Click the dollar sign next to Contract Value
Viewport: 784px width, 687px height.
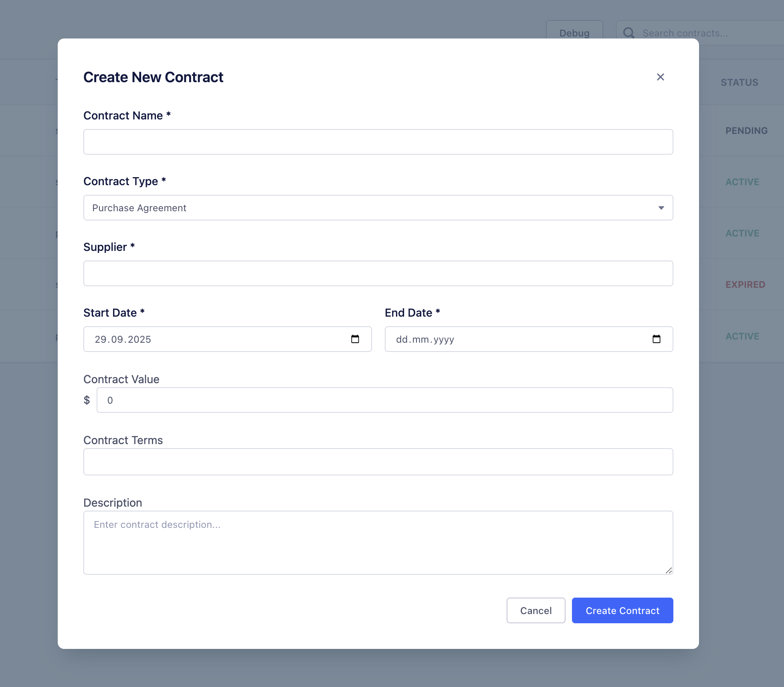click(87, 400)
